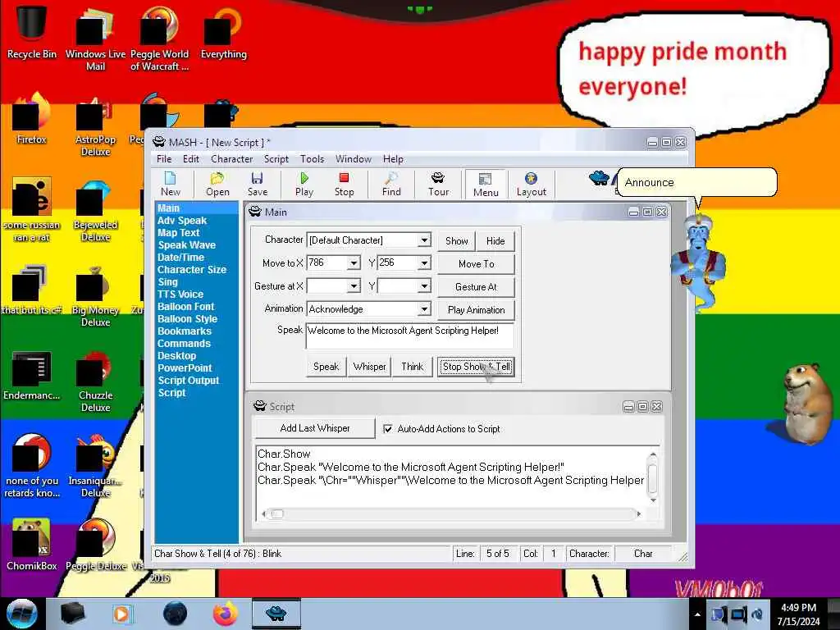Select Script Output in the sidebar
This screenshot has width=840, height=630.
click(x=188, y=381)
